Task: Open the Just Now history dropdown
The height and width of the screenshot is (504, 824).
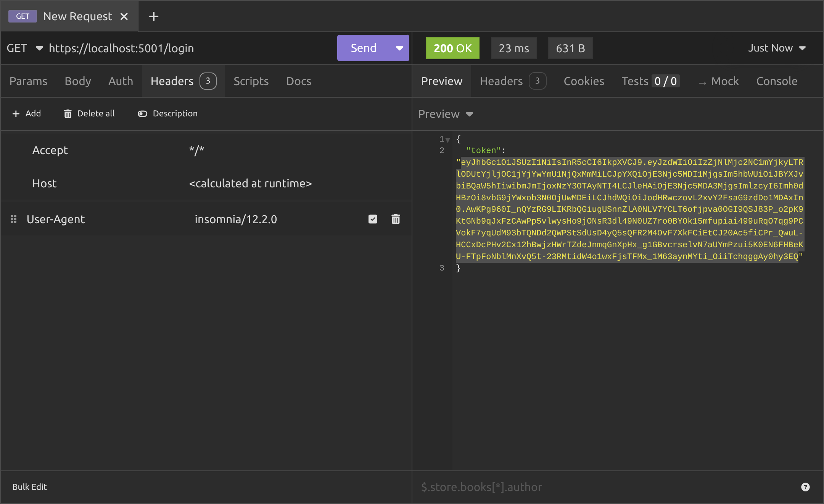Action: pyautogui.click(x=777, y=48)
